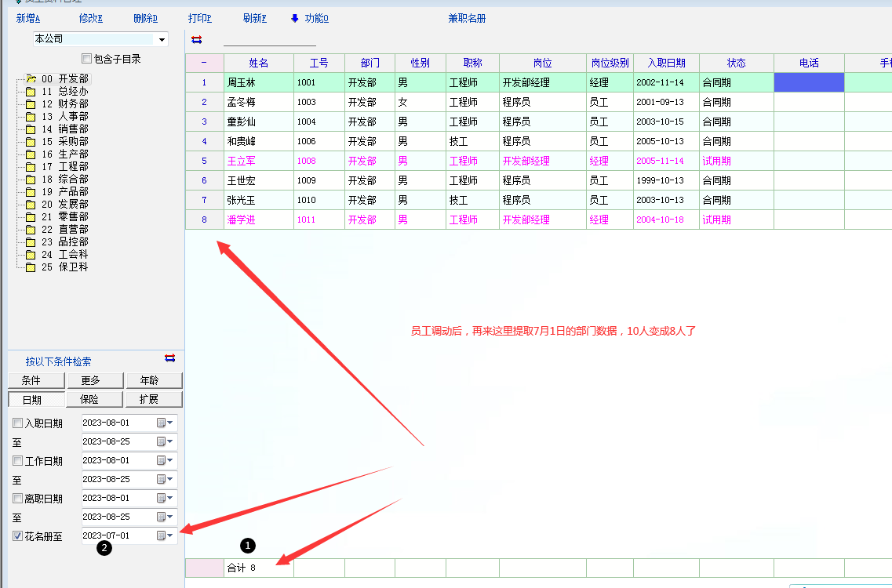The width and height of the screenshot is (892, 588).
Task: Click the swap arrows icon beside 按以下条件检索
Action: pyautogui.click(x=169, y=358)
